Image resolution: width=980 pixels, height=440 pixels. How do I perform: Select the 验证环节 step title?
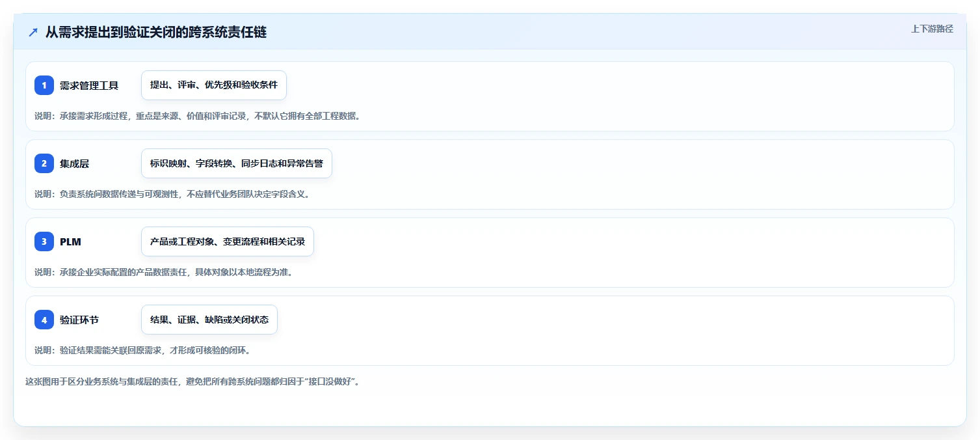79,320
